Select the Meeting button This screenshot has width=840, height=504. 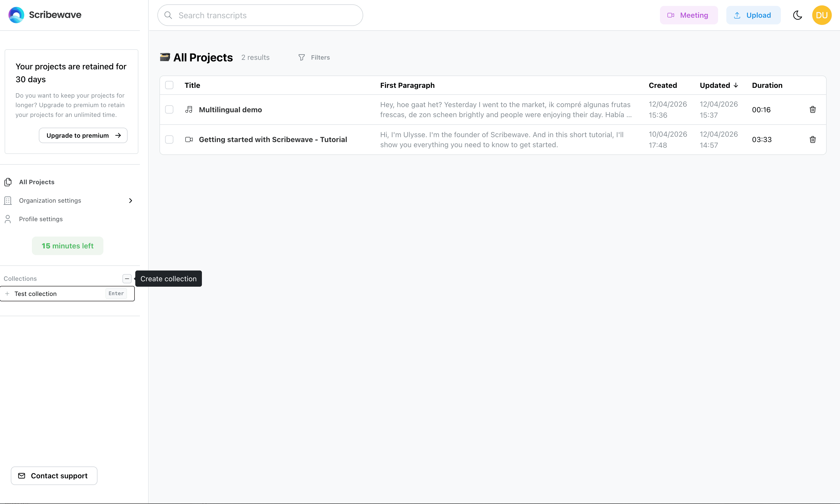(x=689, y=15)
